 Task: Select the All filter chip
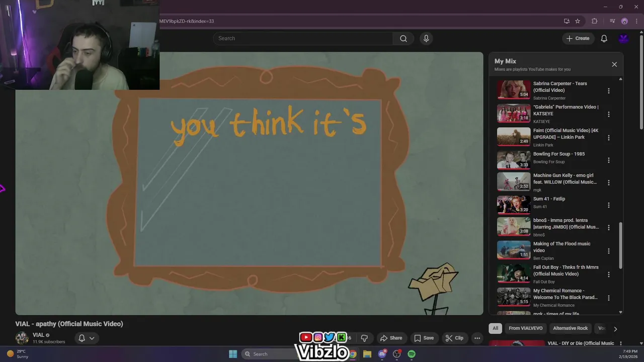pos(495,328)
